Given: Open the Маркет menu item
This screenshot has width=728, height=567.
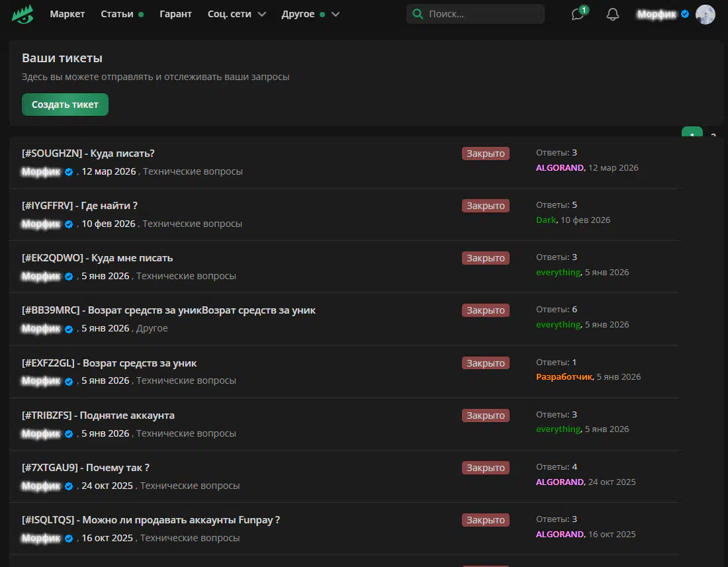Looking at the screenshot, I should pos(67,14).
